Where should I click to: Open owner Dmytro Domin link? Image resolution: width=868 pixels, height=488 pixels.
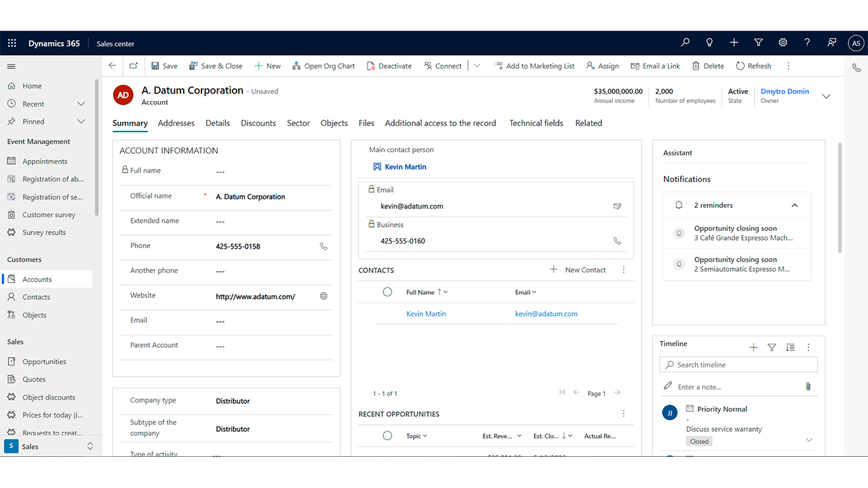(785, 91)
